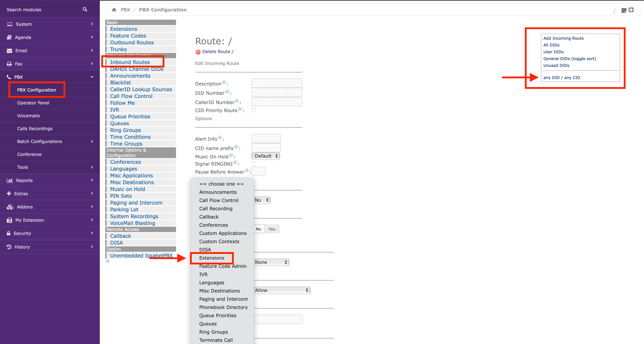Click the home icon in breadcrumb

(x=114, y=10)
